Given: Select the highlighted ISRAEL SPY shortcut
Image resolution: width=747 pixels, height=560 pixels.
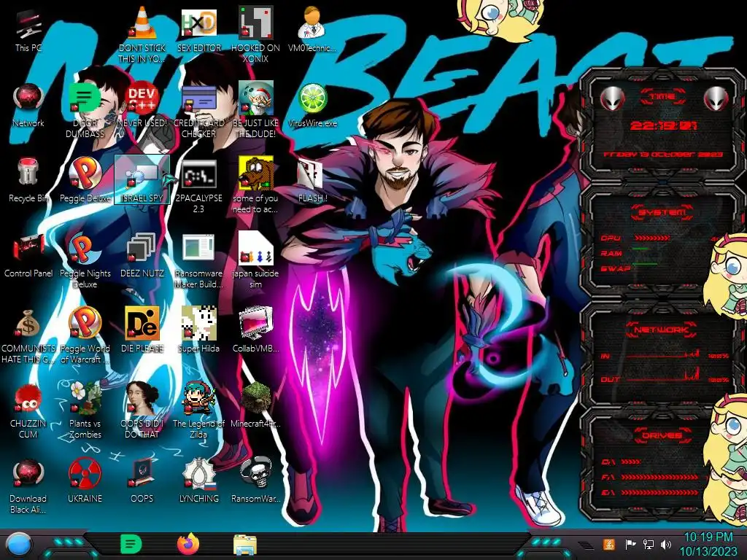Looking at the screenshot, I should [x=142, y=180].
